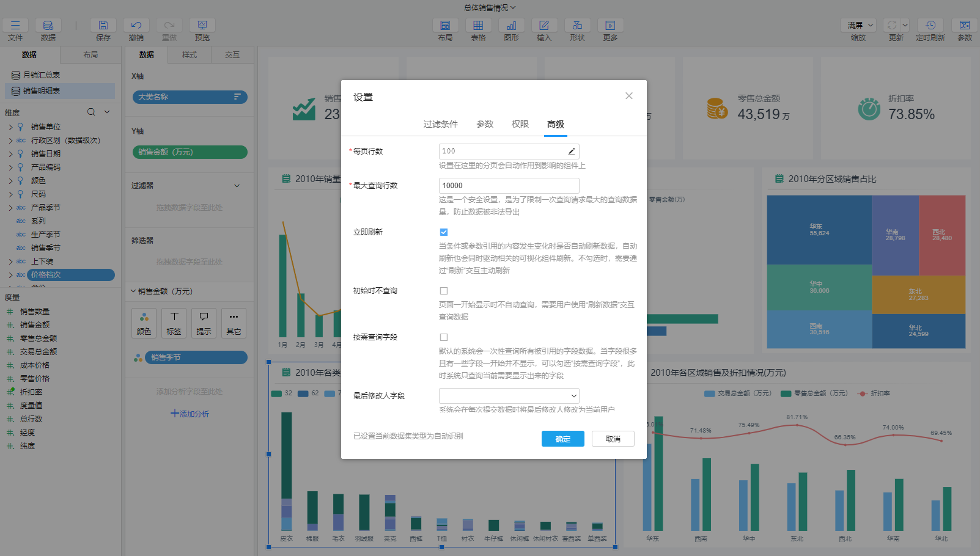Image resolution: width=980 pixels, height=556 pixels.
Task: Click the 每页行数 input field
Action: coord(501,151)
